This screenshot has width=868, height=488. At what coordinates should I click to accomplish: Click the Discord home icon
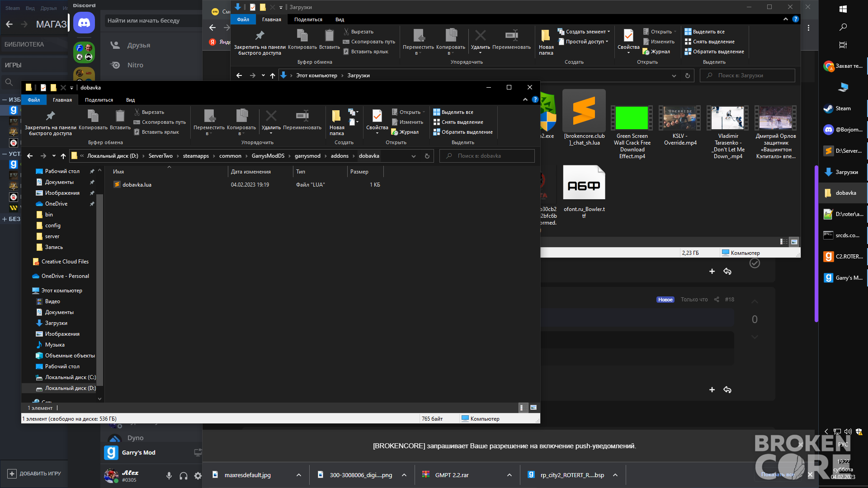pyautogui.click(x=84, y=23)
